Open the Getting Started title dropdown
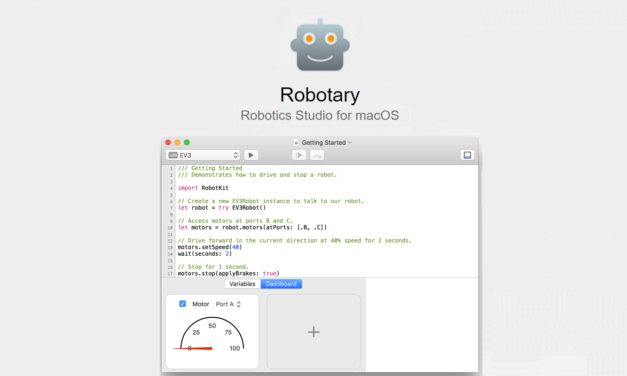The image size is (627, 376). click(x=349, y=142)
